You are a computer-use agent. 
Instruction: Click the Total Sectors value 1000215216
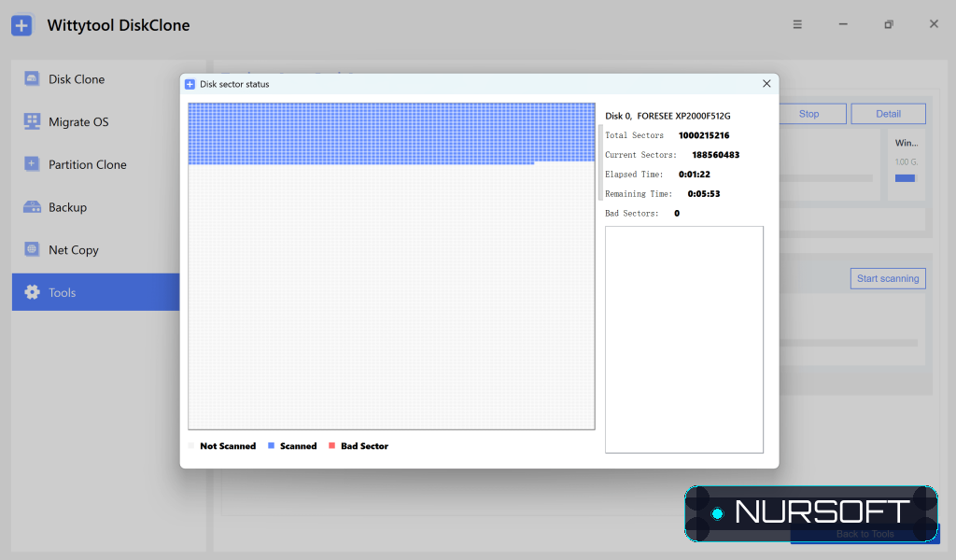(x=704, y=135)
